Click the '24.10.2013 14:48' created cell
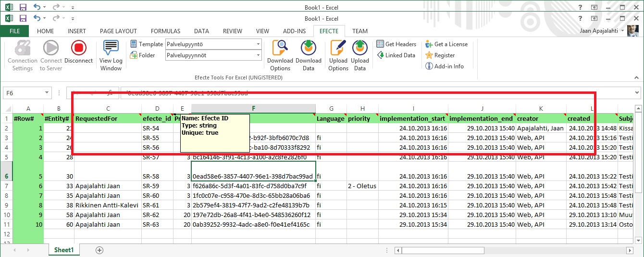Image resolution: width=644 pixels, height=257 pixels. point(592,128)
